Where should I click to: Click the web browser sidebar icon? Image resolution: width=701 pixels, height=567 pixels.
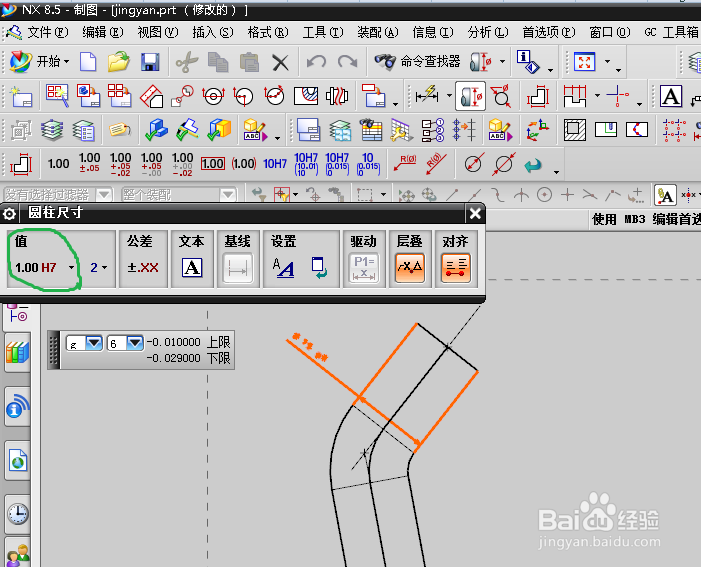pyautogui.click(x=17, y=460)
